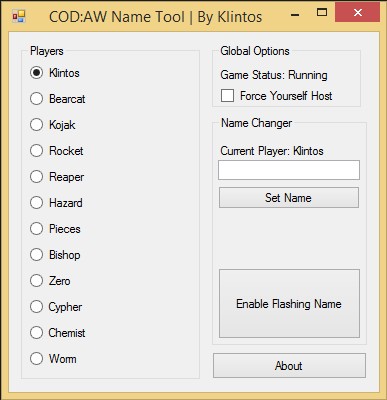Select the Klintos player radio button
This screenshot has height=400, width=387.
click(x=55, y=73)
